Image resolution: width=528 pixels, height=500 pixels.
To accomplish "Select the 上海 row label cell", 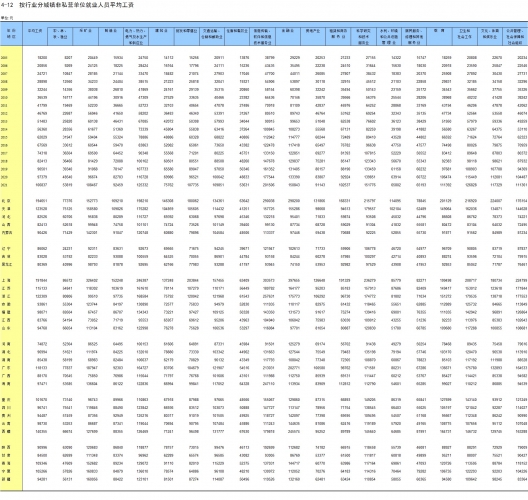I will (6, 280).
